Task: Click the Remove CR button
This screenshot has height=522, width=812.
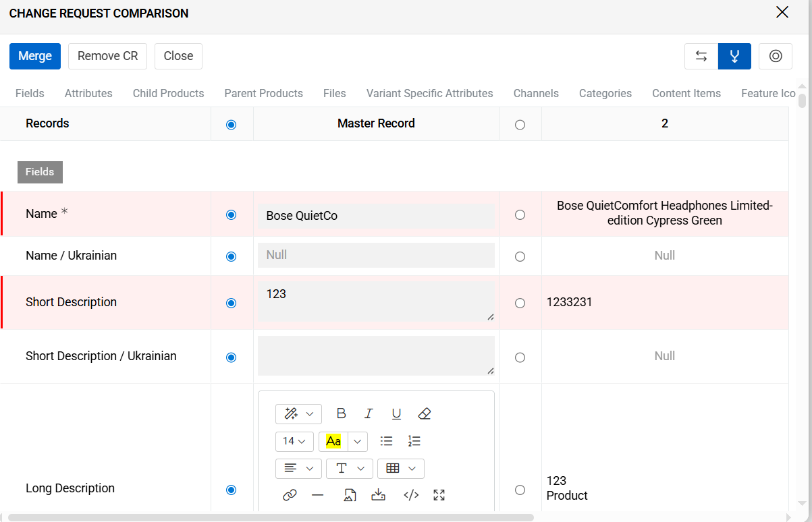Action: point(107,56)
